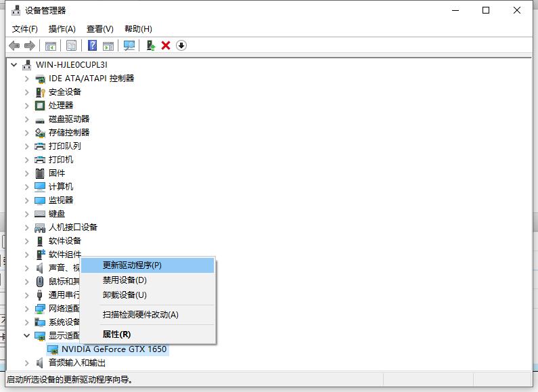The image size is (538, 392).
Task: Click the Forward arrow toolbar icon
Action: click(x=30, y=45)
